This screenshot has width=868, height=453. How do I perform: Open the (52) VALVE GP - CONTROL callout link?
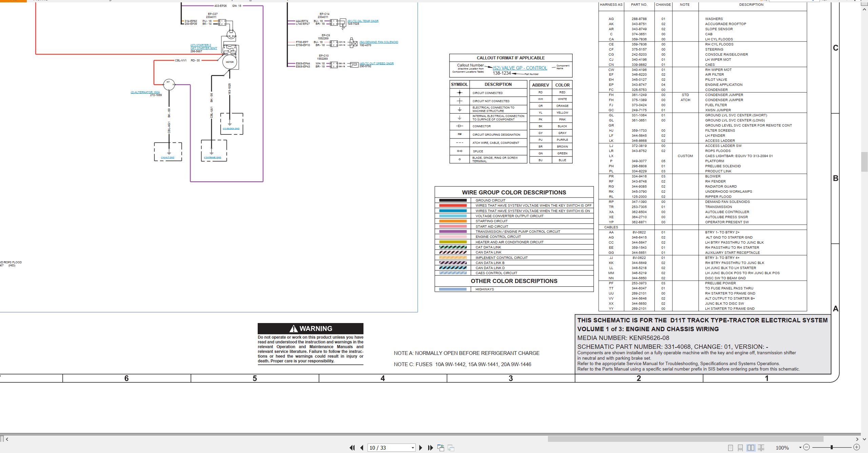(x=520, y=68)
